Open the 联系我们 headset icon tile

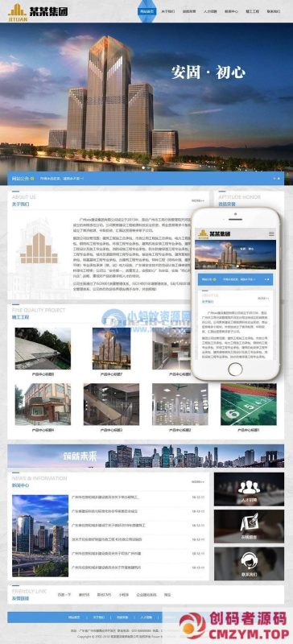coord(249,563)
